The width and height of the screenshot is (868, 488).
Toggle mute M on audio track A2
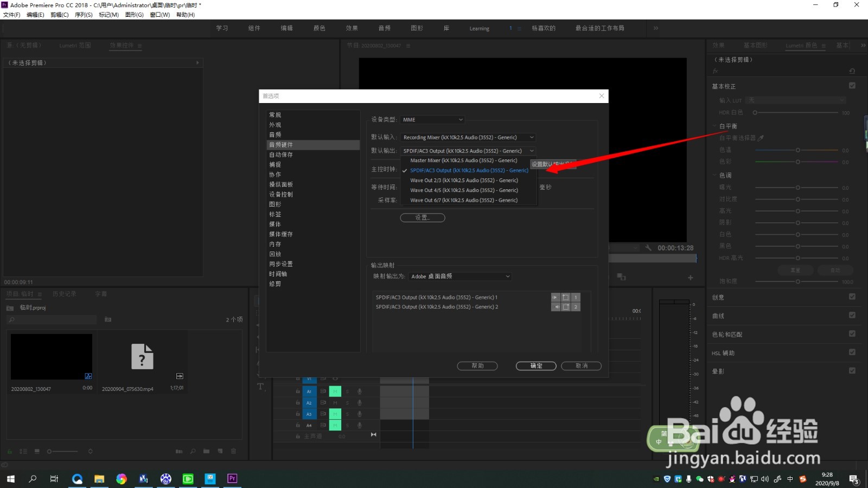pos(335,403)
